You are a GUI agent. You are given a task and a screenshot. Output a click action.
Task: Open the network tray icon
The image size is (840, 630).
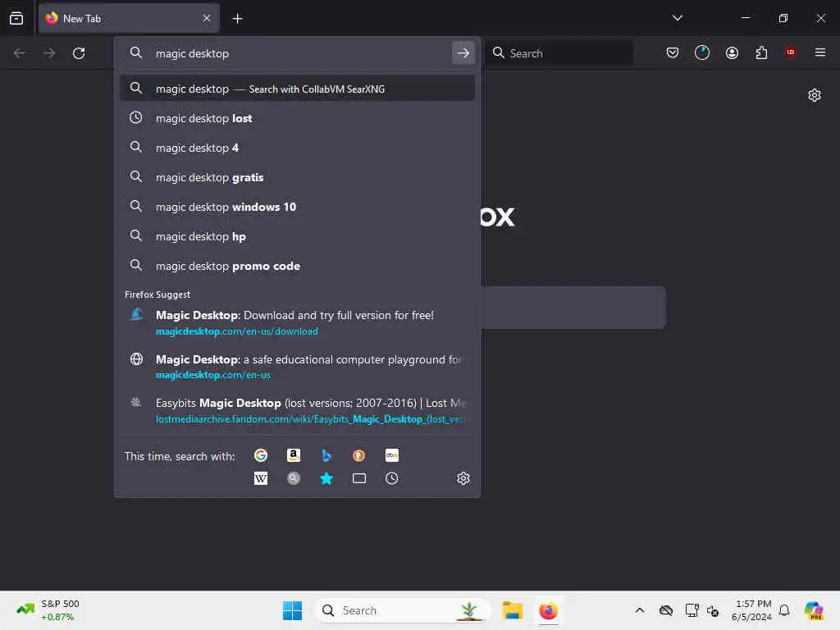click(692, 610)
